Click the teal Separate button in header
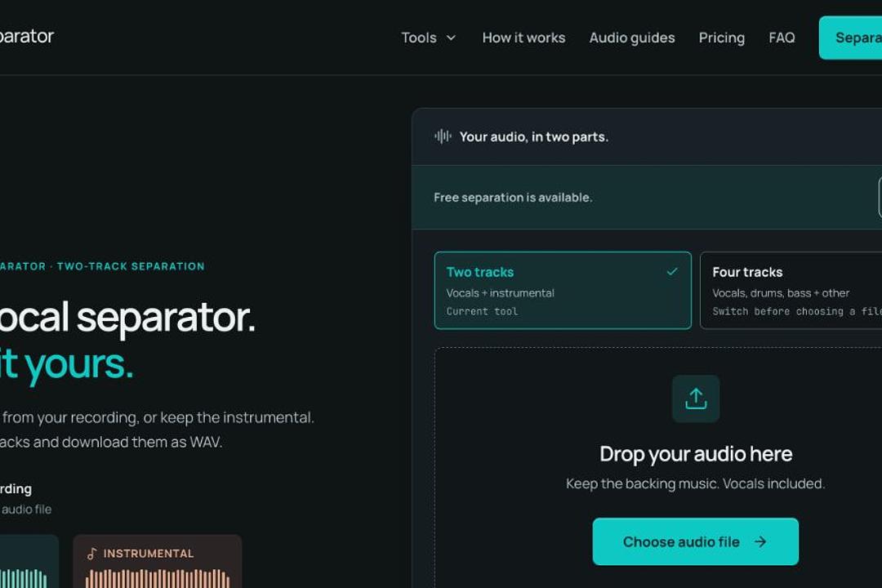Image resolution: width=882 pixels, height=588 pixels. [850, 38]
